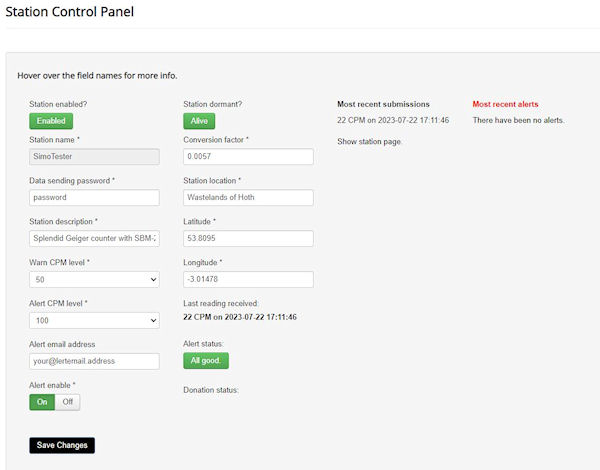Toggle the green Enabled station button
The image size is (600, 470).
51,121
